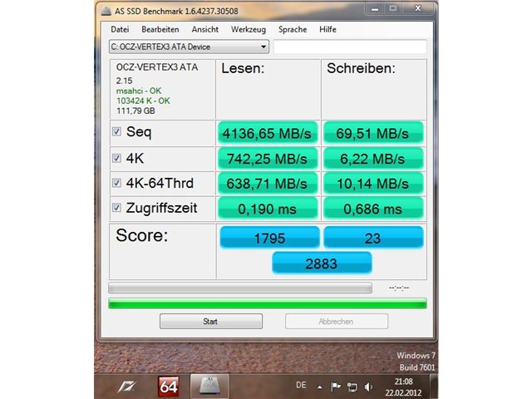Open the red 64 taskbar application

coord(169,386)
